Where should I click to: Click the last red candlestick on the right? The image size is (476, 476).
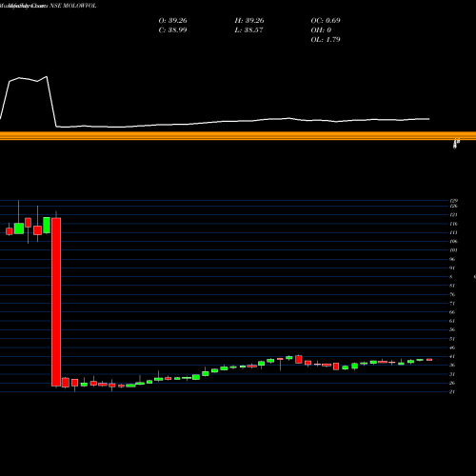pyautogui.click(x=429, y=360)
